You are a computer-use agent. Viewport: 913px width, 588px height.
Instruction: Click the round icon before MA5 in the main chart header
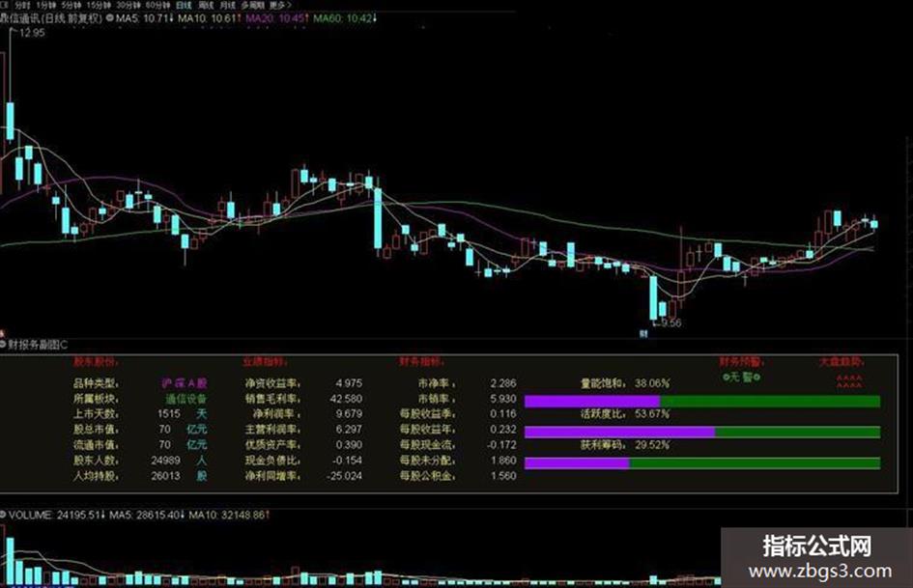[109, 18]
